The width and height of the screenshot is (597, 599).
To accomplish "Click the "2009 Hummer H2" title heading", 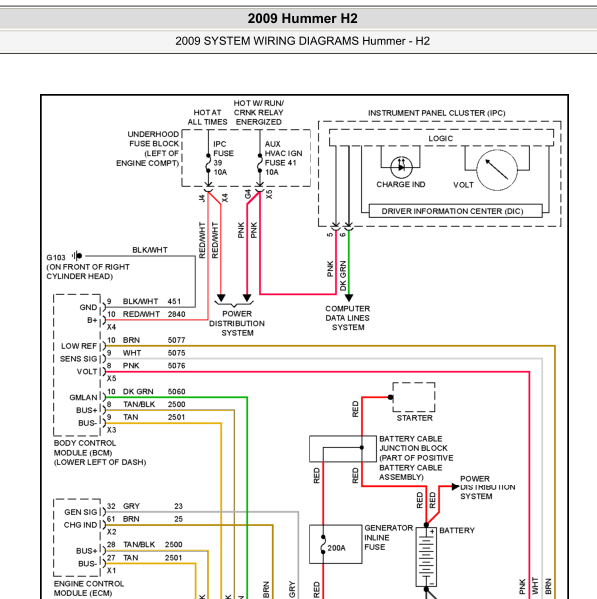I will (303, 18).
